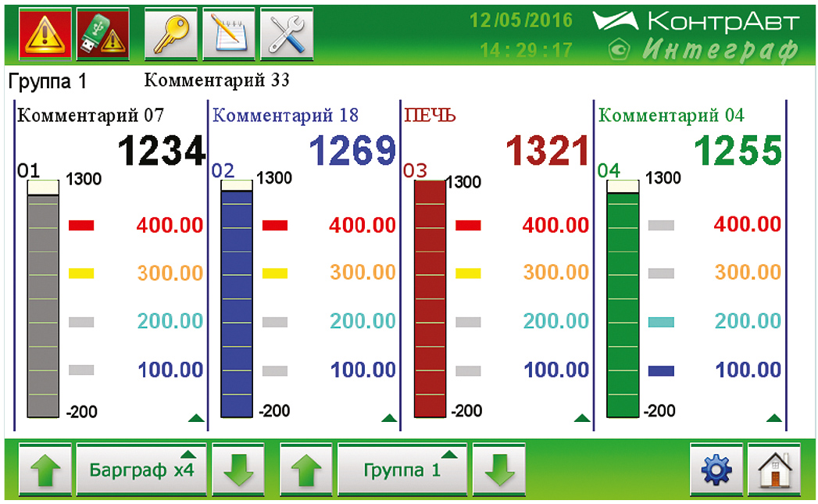
Task: Toggle the red 400.00 setpoint indicator in channel 02
Action: [274, 226]
